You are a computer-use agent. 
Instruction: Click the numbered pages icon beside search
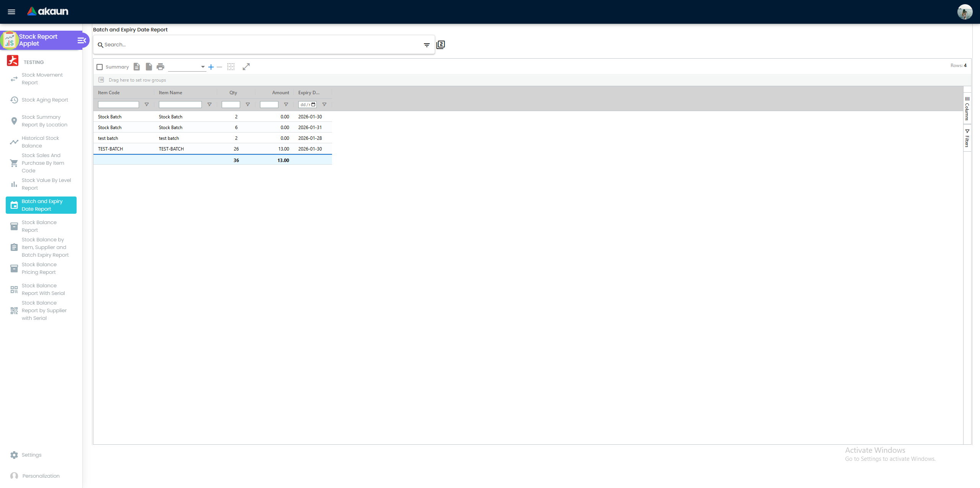pyautogui.click(x=441, y=45)
